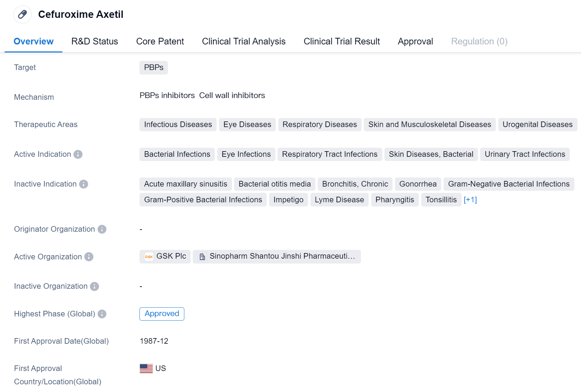This screenshot has height=392, width=581.
Task: Click info icon next to Inactive Organization
Action: 94,286
